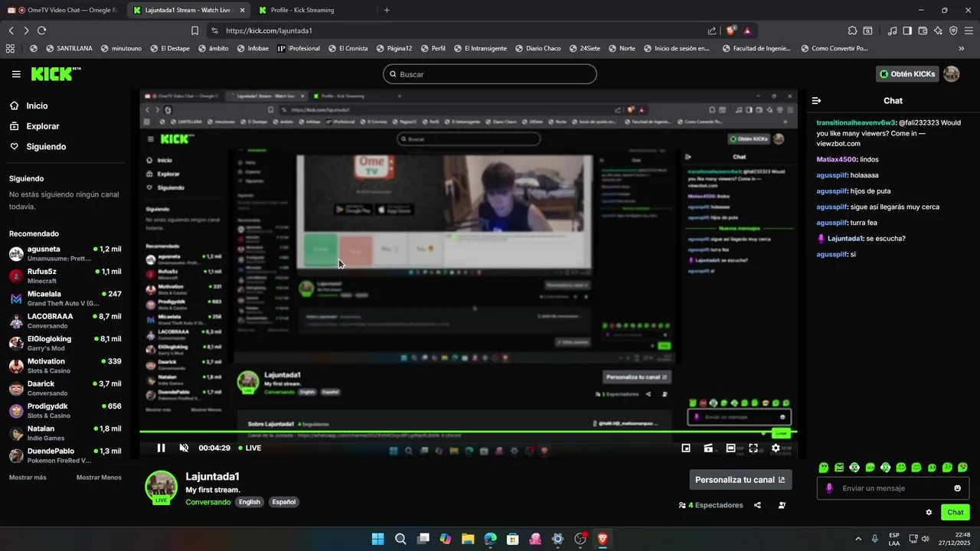Image resolution: width=980 pixels, height=551 pixels.
Task: Open video player settings gear
Action: (x=776, y=448)
